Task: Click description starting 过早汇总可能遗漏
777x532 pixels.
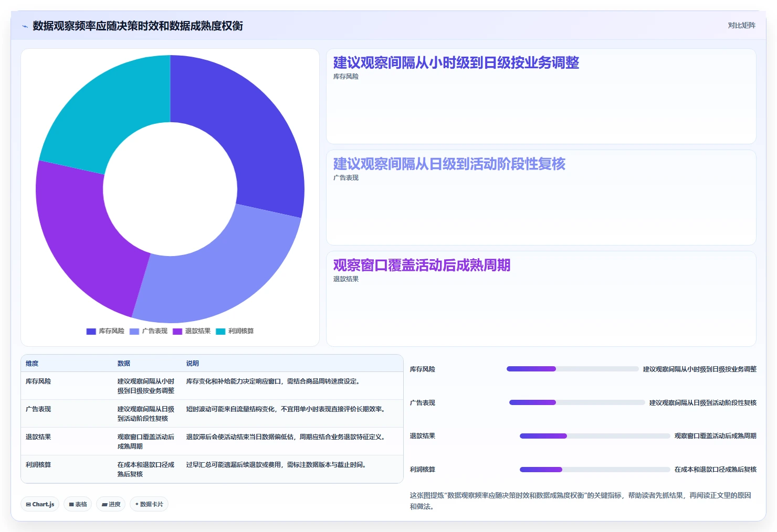Action: coord(278,465)
